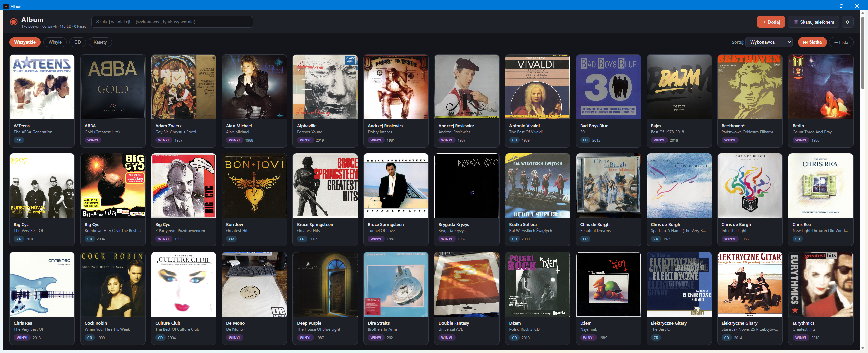The image size is (868, 353).
Task: Open settings with the gear icon
Action: [x=847, y=22]
